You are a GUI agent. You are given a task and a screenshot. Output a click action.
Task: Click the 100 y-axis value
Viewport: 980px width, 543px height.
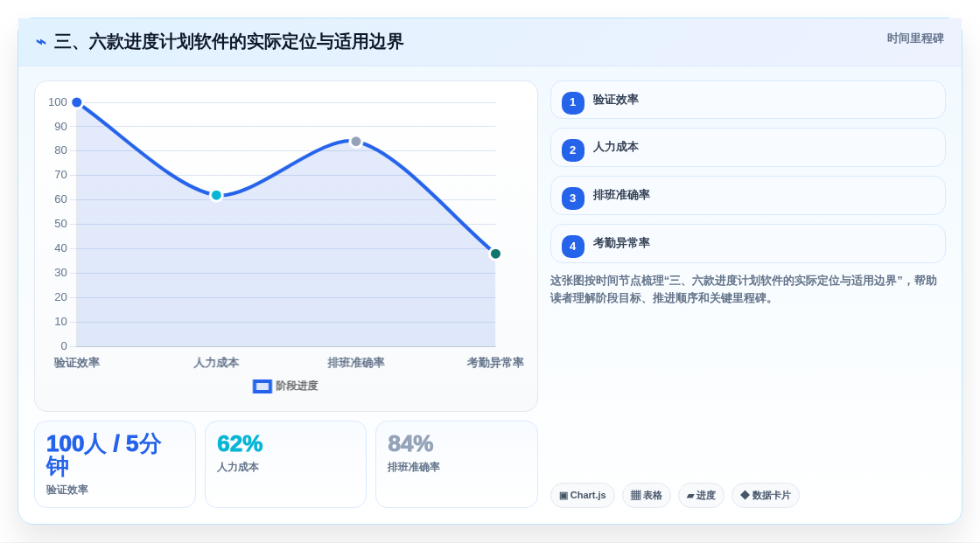pos(58,101)
